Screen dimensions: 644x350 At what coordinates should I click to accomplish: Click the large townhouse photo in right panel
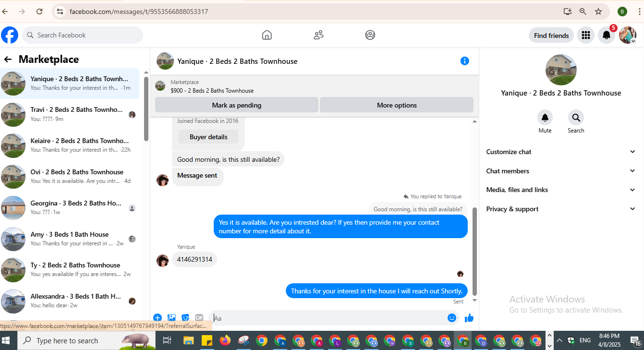coord(561,70)
